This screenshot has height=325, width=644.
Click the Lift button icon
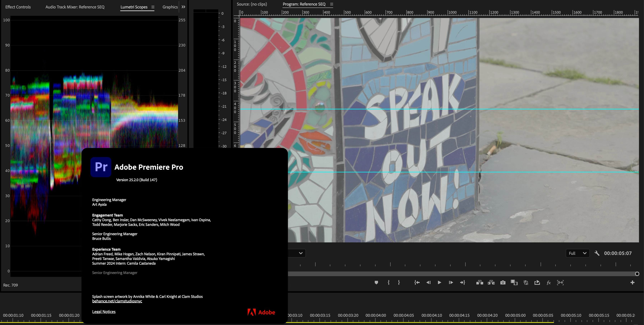coord(480,282)
